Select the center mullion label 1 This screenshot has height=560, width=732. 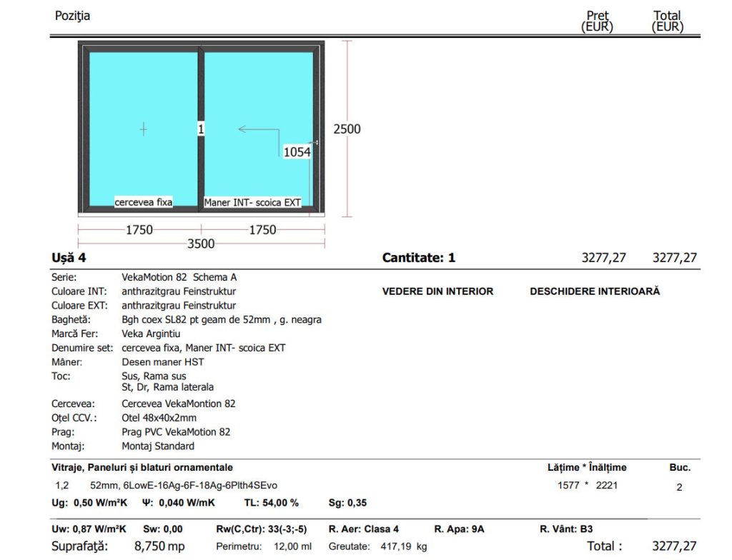coord(201,129)
